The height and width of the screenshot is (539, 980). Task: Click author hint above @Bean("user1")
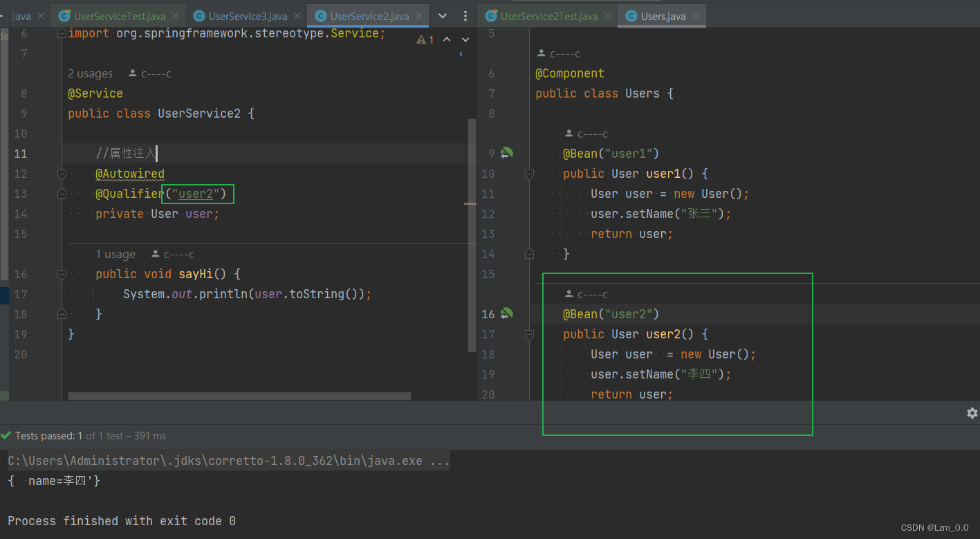pyautogui.click(x=586, y=134)
